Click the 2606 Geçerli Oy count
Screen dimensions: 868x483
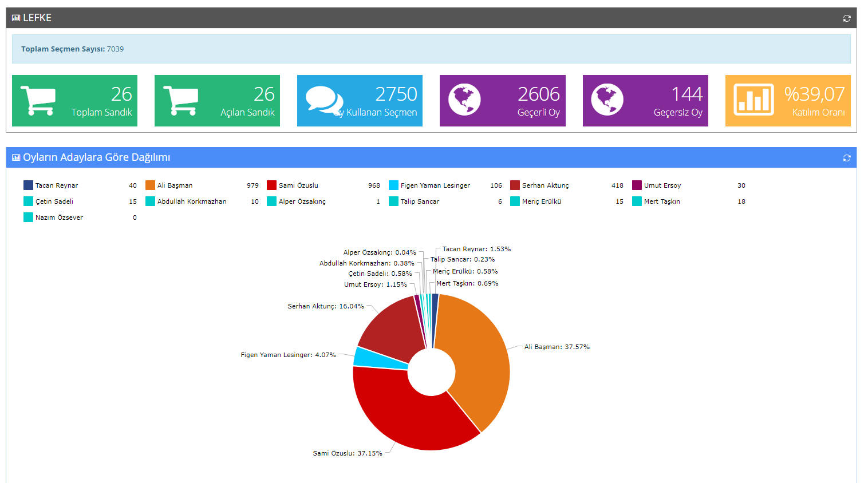coord(538,94)
